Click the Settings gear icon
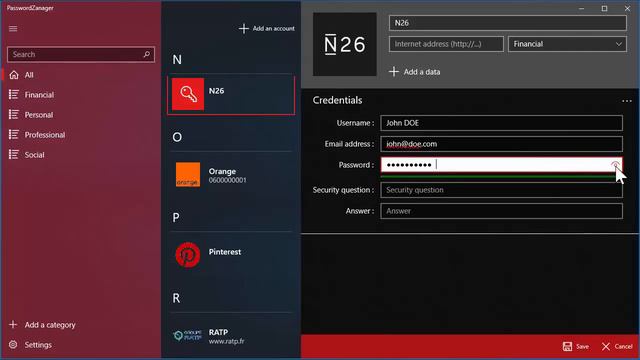Viewport: 640px width, 360px height. 13,345
